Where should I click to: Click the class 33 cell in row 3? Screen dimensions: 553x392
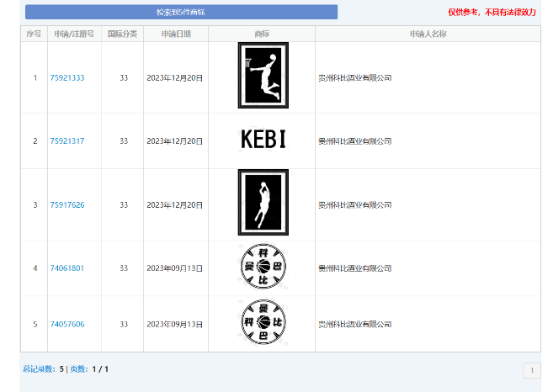click(124, 205)
